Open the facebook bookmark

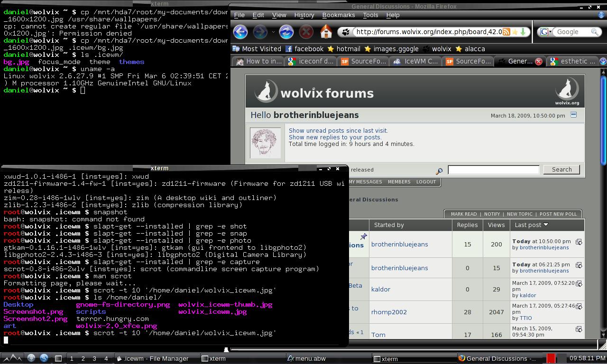304,49
